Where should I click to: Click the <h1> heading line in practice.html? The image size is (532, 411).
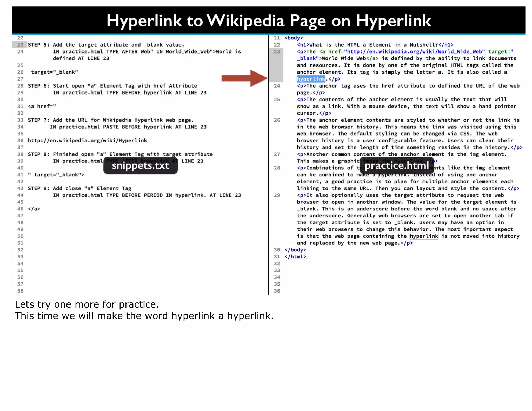375,45
